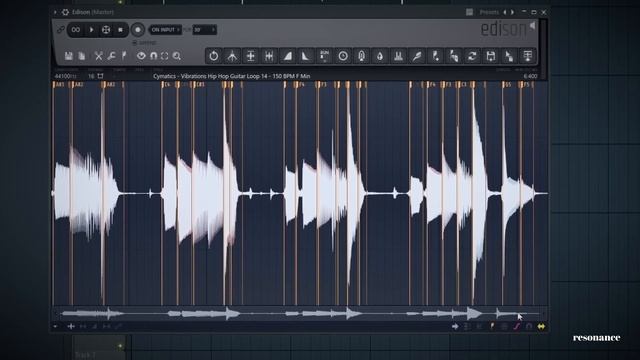
Task: Go to the next preset arrow
Action: click(x=512, y=12)
